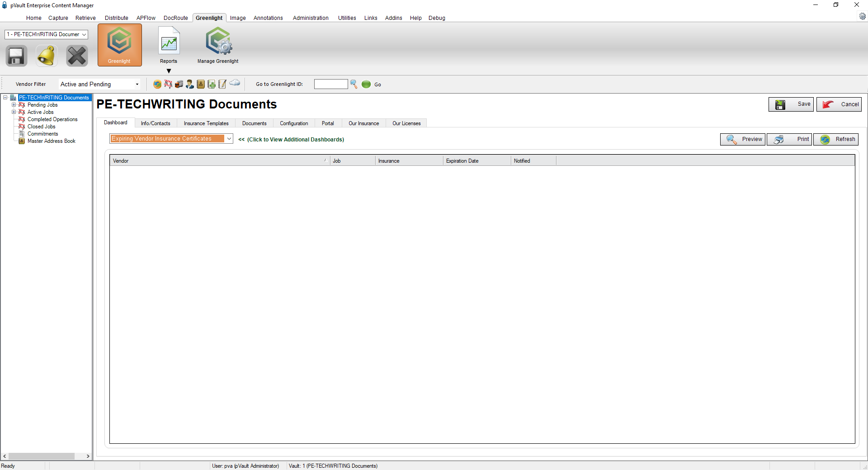Click the Cancel button

point(839,104)
